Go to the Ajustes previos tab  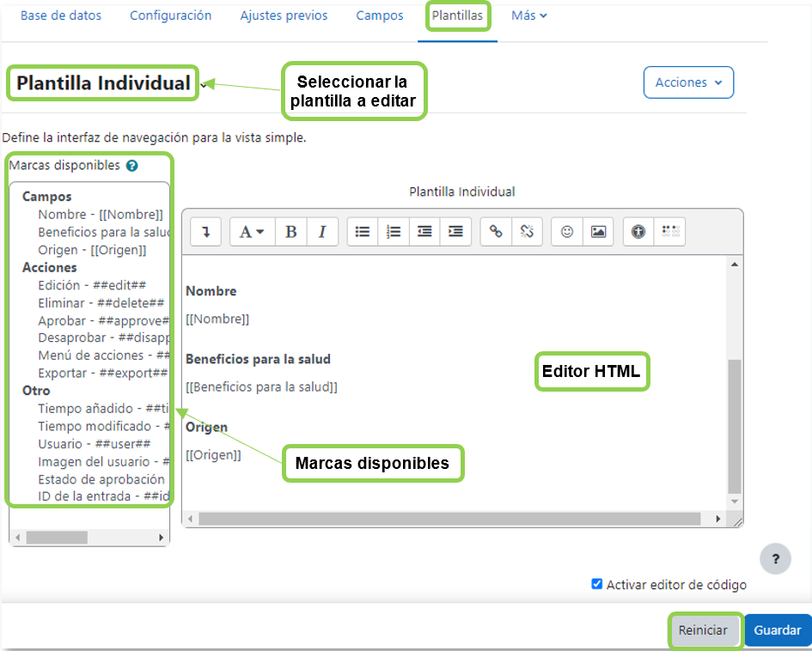coord(284,15)
